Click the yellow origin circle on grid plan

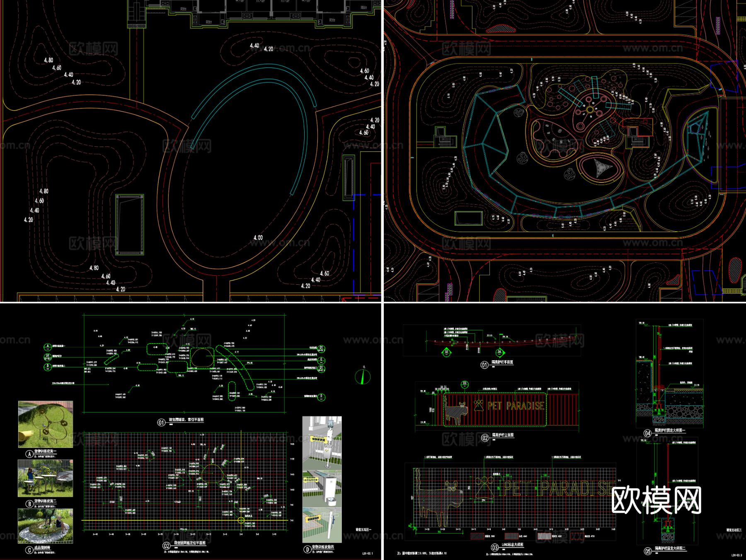coord(241,520)
